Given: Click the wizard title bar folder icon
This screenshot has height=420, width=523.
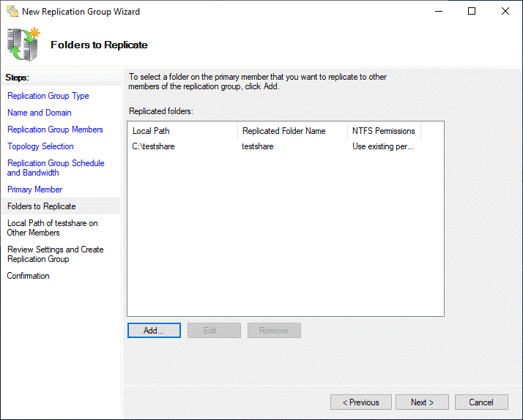Looking at the screenshot, I should coord(12,12).
